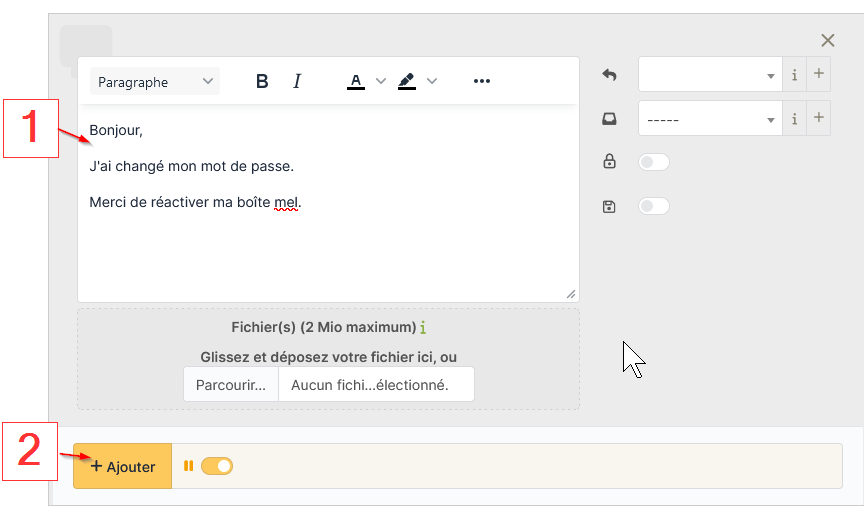Click the green info icon next to Fichier(s)
The height and width of the screenshot is (519, 864).
pos(423,327)
